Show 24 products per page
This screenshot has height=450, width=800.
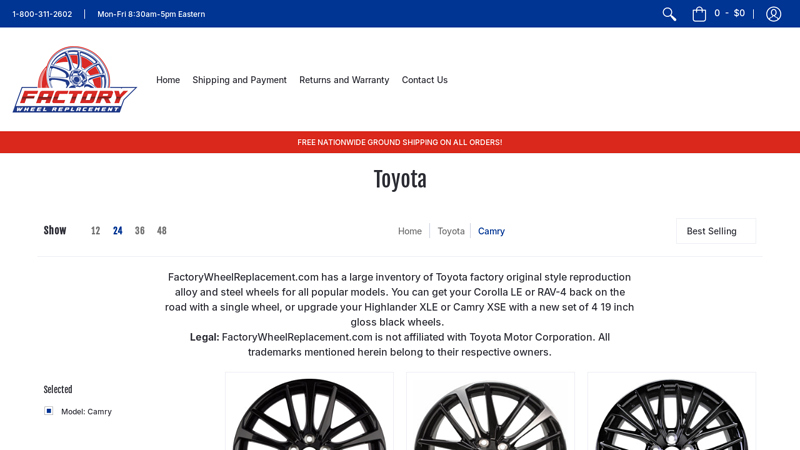117,231
